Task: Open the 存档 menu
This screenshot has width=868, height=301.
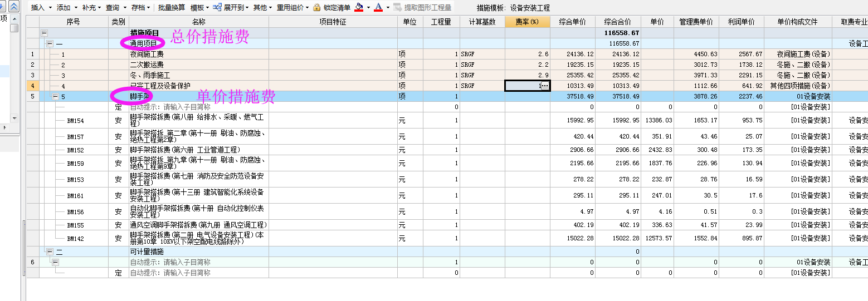Action: click(x=141, y=8)
